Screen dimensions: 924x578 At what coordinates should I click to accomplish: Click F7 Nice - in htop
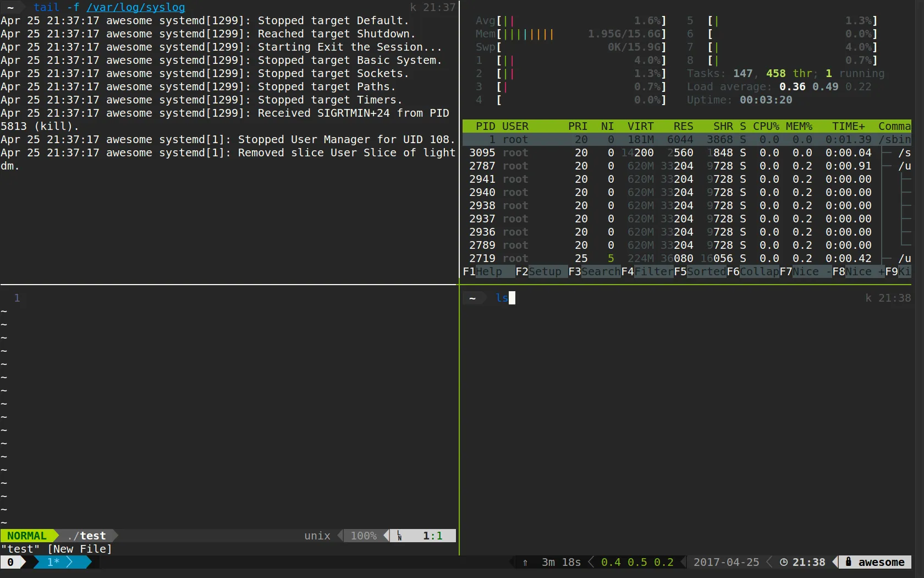click(806, 271)
